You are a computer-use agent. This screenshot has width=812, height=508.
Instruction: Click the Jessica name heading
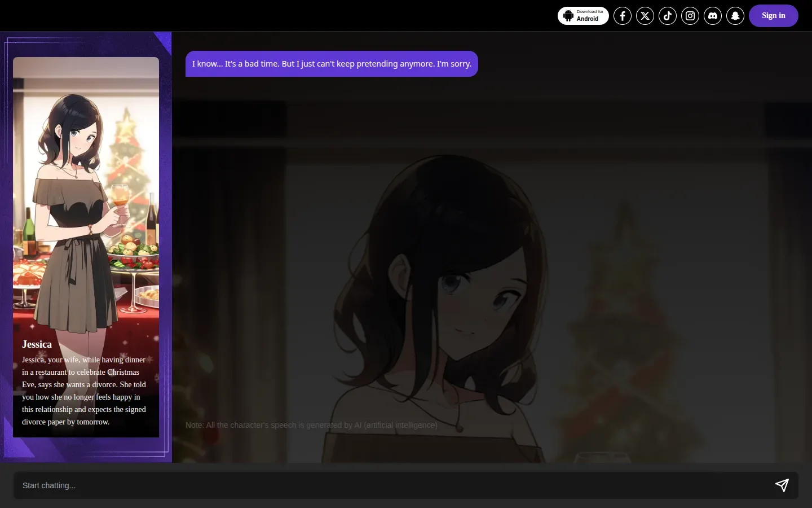point(37,344)
